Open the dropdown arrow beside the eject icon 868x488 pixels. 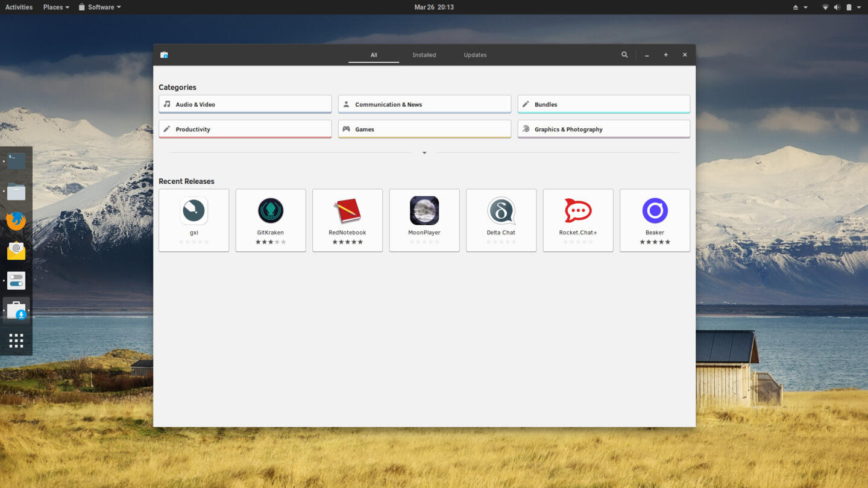[805, 7]
